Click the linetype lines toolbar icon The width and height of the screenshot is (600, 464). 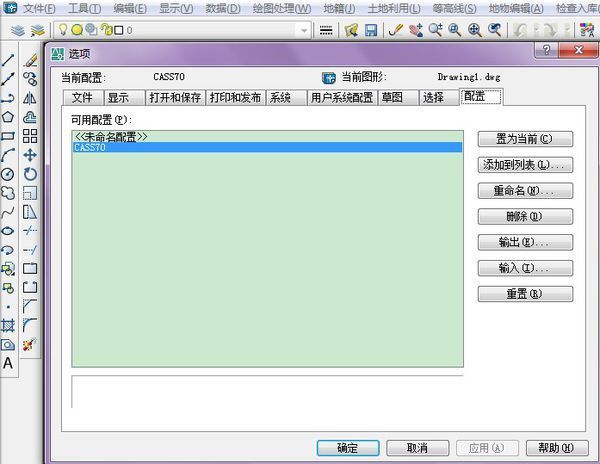pos(326,30)
